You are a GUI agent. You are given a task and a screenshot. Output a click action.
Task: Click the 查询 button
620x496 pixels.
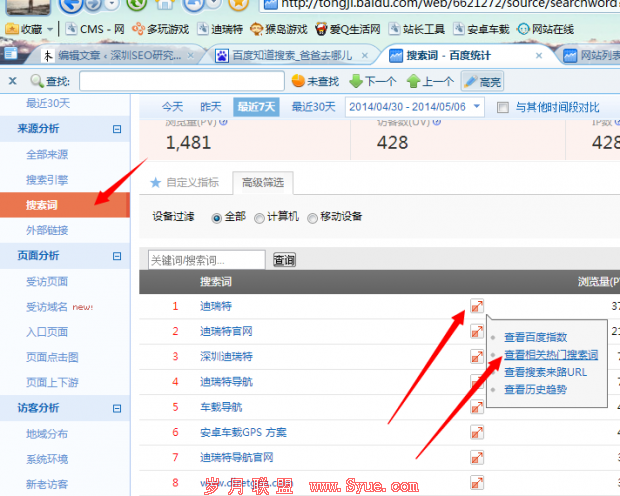[x=284, y=260]
